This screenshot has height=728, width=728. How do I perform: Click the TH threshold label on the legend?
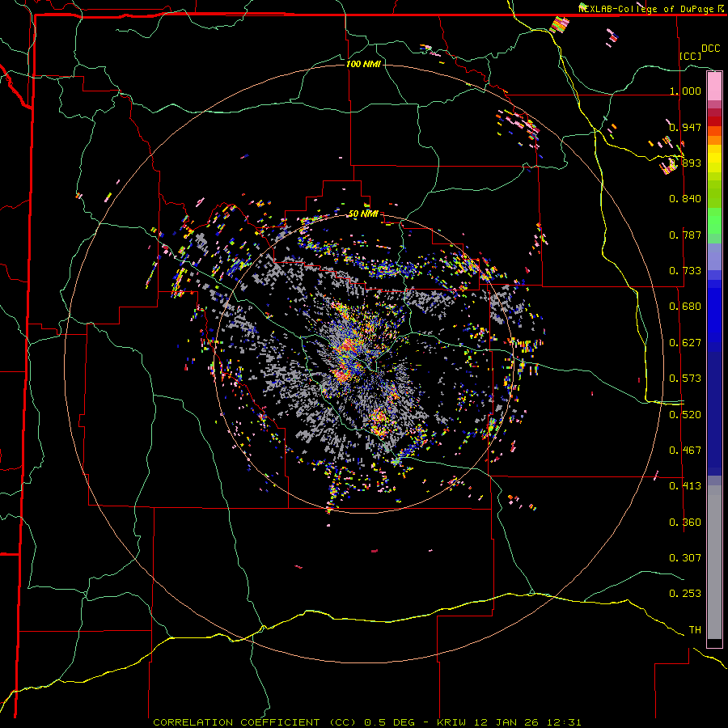(x=695, y=630)
